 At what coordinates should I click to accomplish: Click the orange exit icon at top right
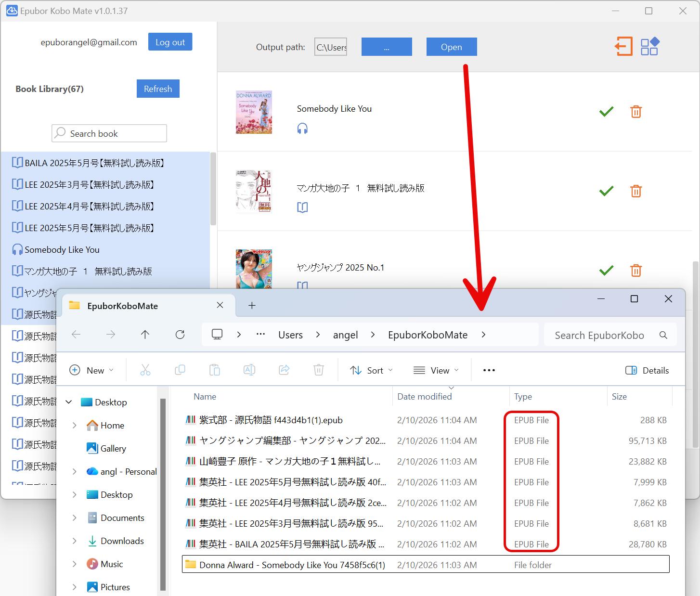pos(623,46)
